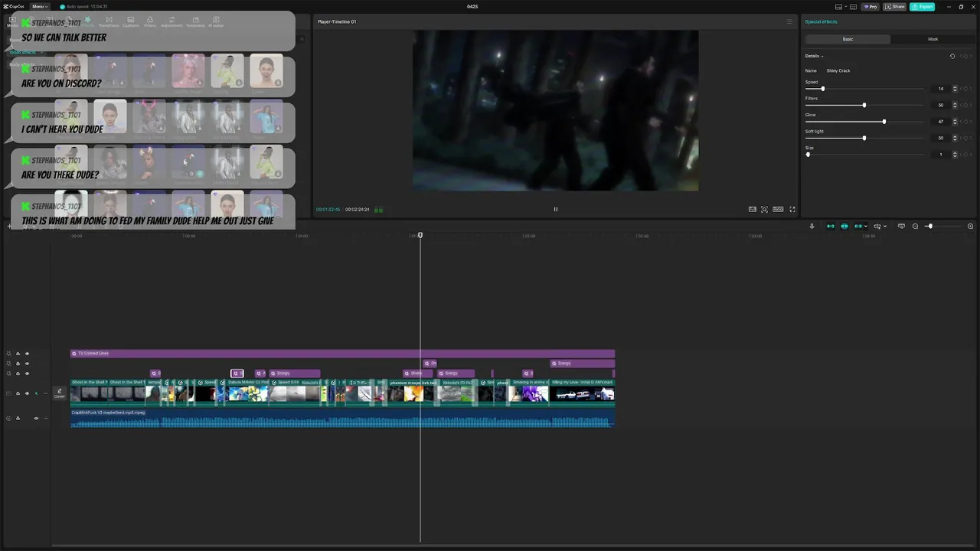Screen dimensions: 980x551
Task: Enter player full screen mode
Action: 792,209
